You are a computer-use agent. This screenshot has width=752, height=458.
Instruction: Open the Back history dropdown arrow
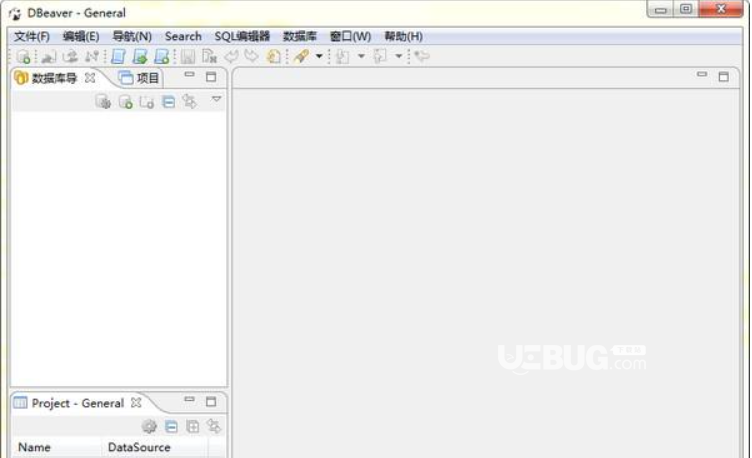(x=361, y=56)
